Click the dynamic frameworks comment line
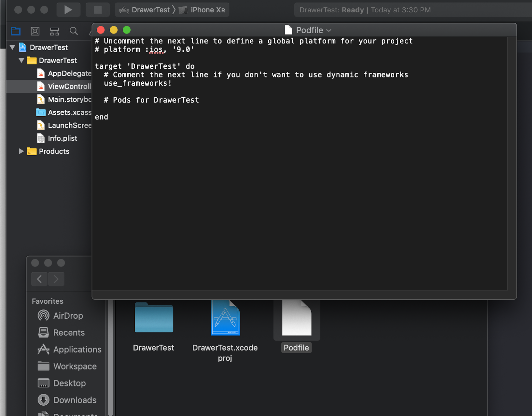532x416 pixels. (x=256, y=75)
